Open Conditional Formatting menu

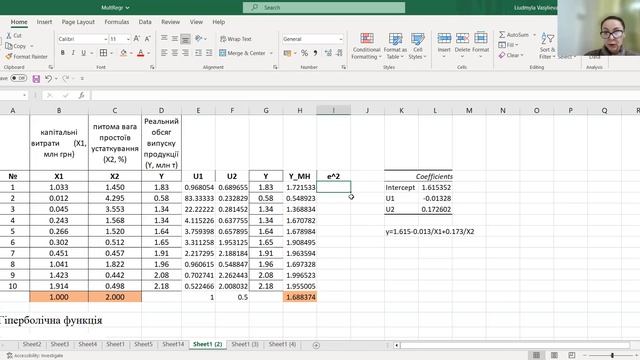tap(367, 46)
